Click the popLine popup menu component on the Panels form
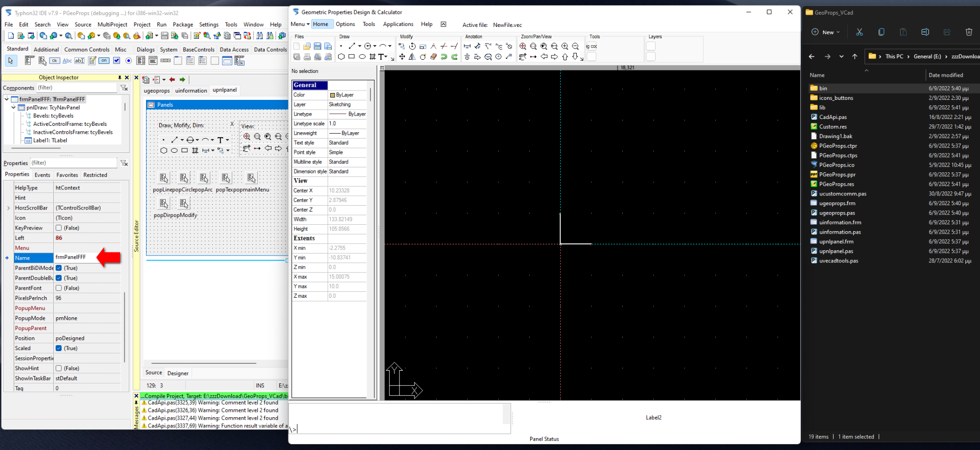The height and width of the screenshot is (450, 980). click(164, 178)
